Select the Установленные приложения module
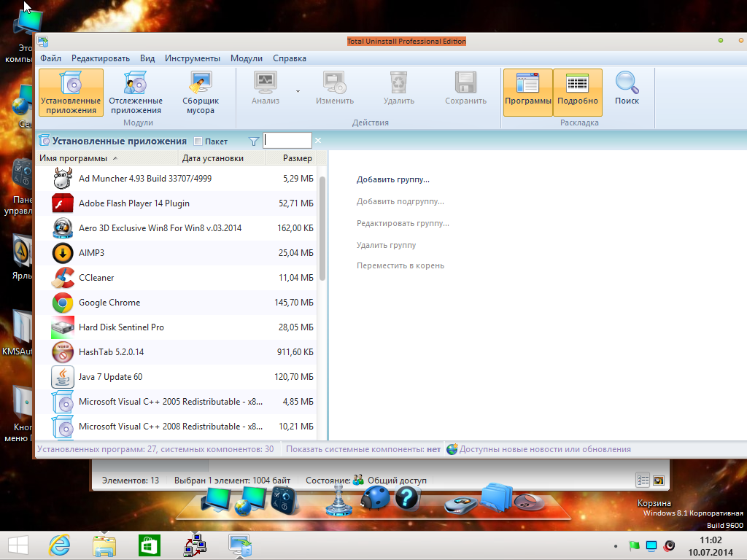 [71, 93]
